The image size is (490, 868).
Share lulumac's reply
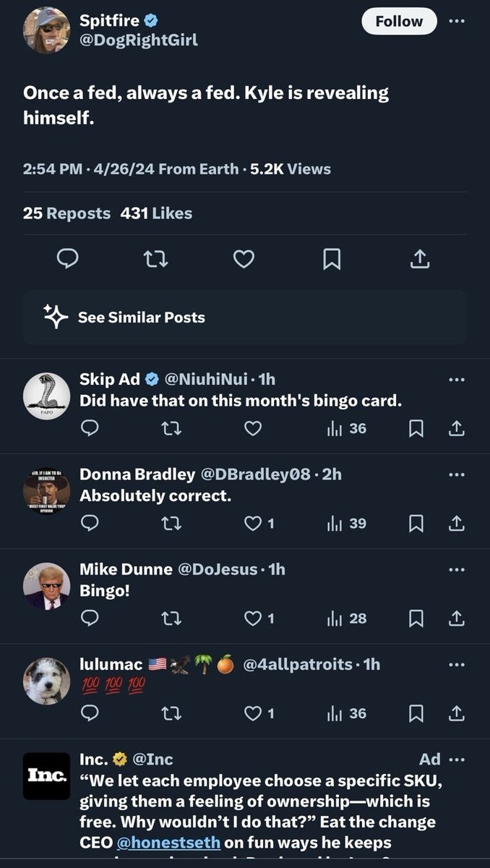point(457,714)
